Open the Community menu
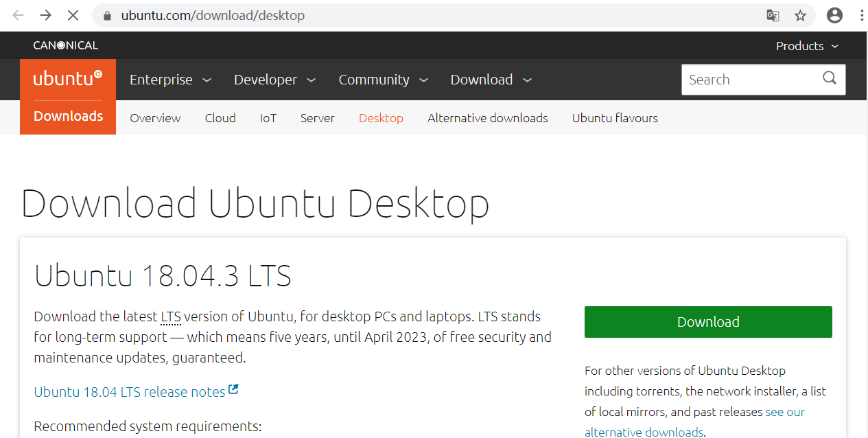This screenshot has width=868, height=438. (383, 80)
